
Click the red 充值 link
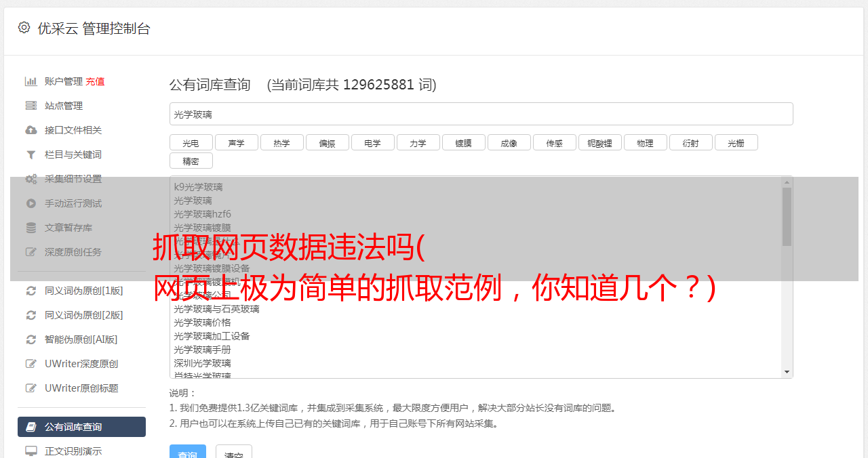click(95, 81)
